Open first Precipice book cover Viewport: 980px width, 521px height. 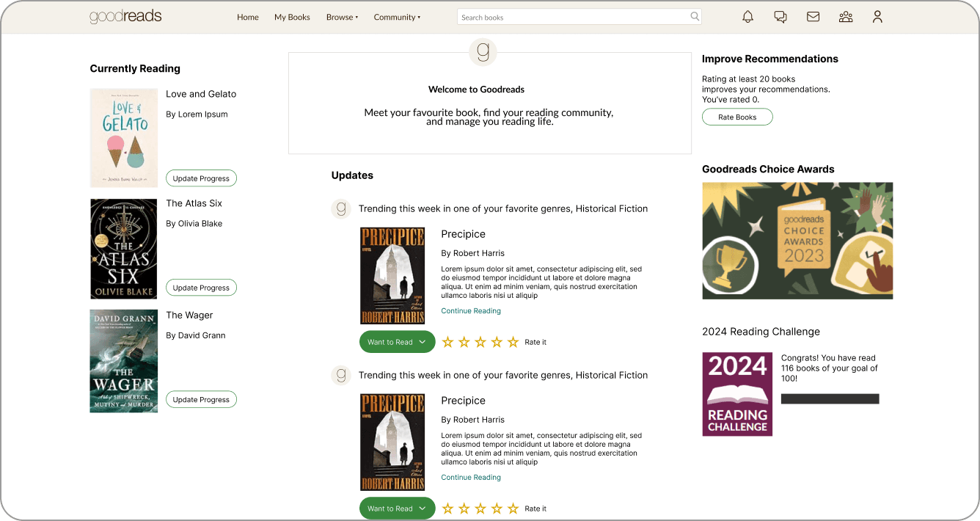(x=392, y=276)
